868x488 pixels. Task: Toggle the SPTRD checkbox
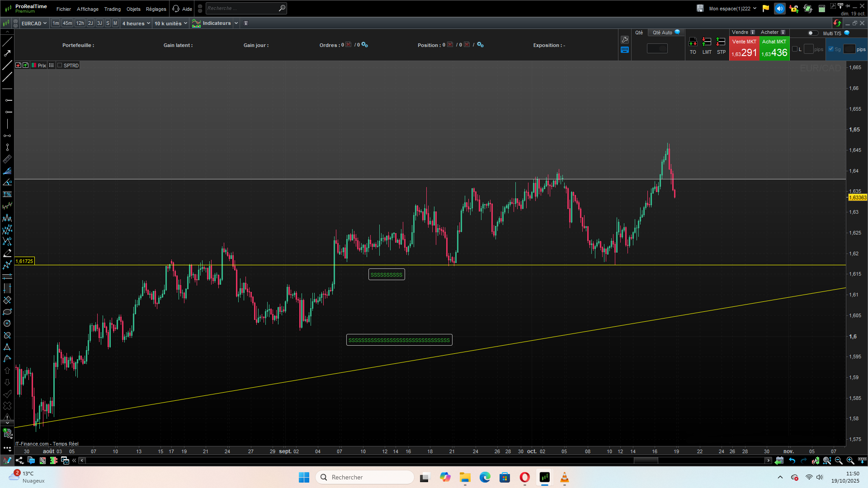60,66
